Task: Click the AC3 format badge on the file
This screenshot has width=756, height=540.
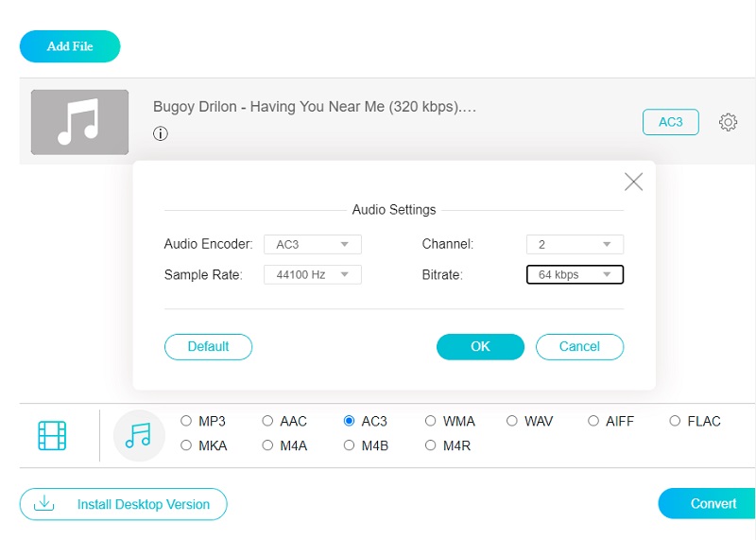Action: [x=670, y=122]
